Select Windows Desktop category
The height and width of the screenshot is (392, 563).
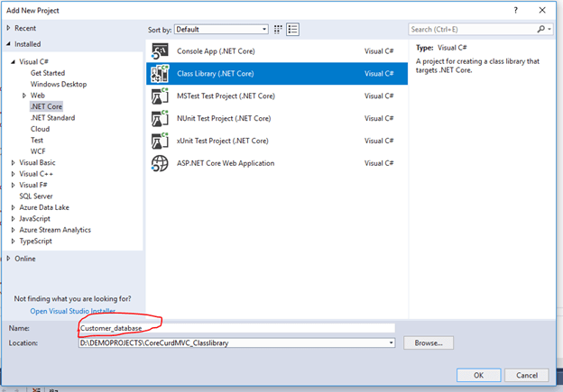(x=59, y=84)
